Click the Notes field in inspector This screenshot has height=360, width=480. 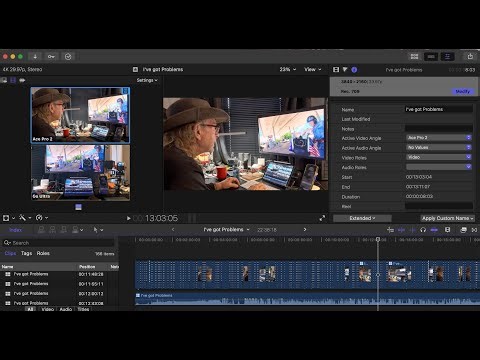pyautogui.click(x=439, y=129)
